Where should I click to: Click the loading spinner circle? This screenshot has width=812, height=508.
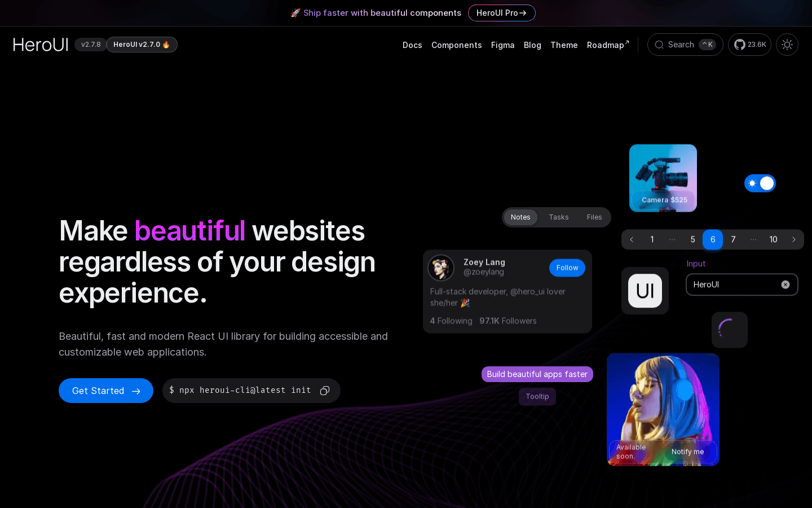coord(730,330)
